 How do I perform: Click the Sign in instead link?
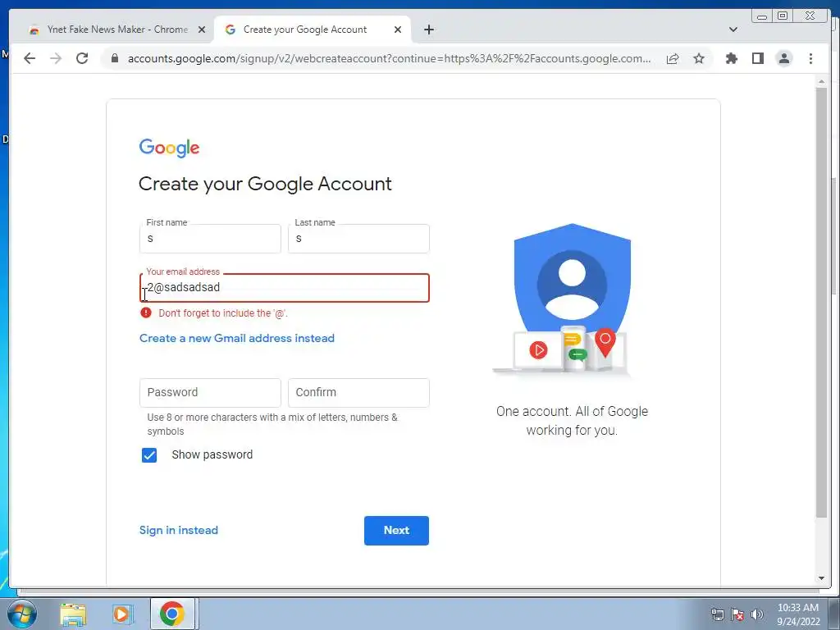pos(179,531)
